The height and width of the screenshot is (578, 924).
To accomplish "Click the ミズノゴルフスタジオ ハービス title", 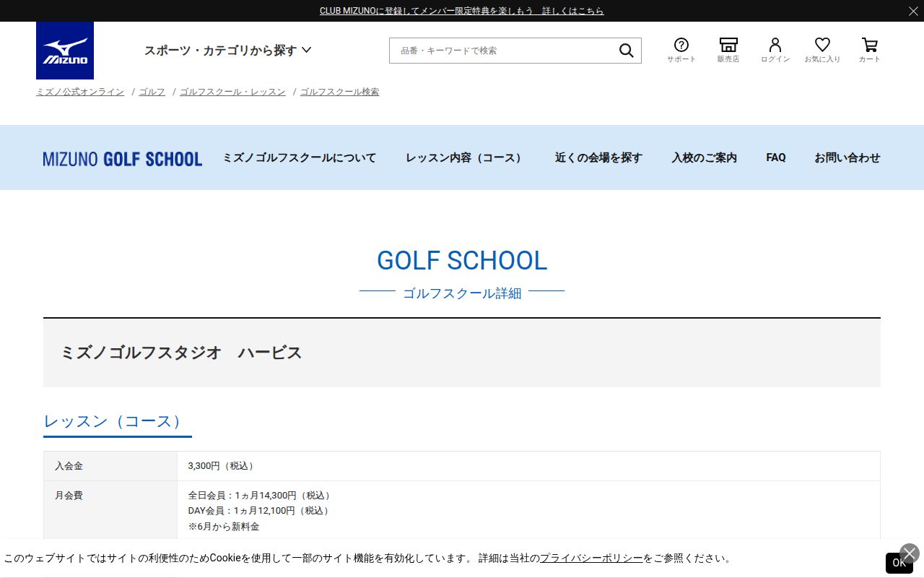I will point(181,353).
